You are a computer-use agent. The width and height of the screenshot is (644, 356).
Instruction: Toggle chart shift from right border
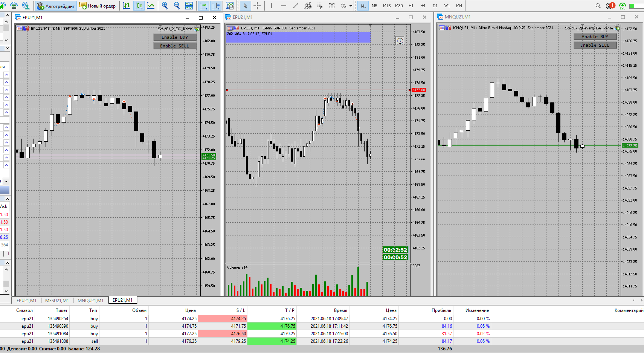[x=216, y=6]
